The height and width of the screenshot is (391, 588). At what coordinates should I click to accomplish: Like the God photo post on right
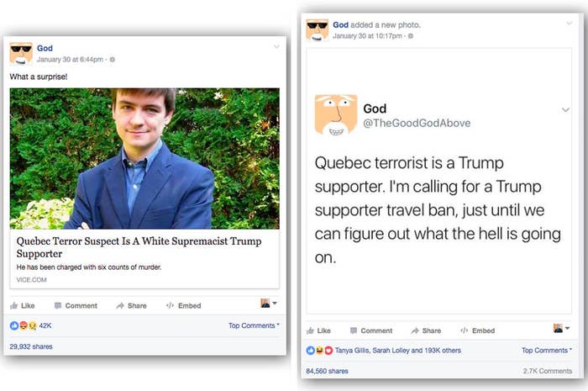318,330
